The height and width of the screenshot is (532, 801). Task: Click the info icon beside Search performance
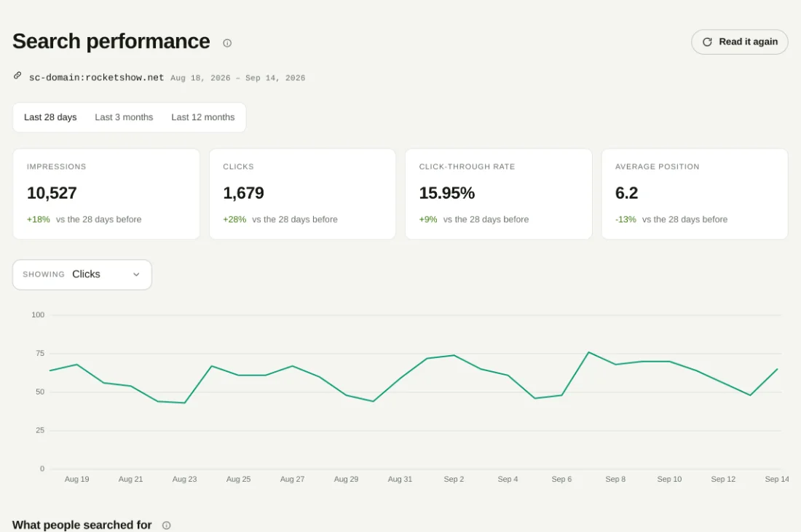227,43
